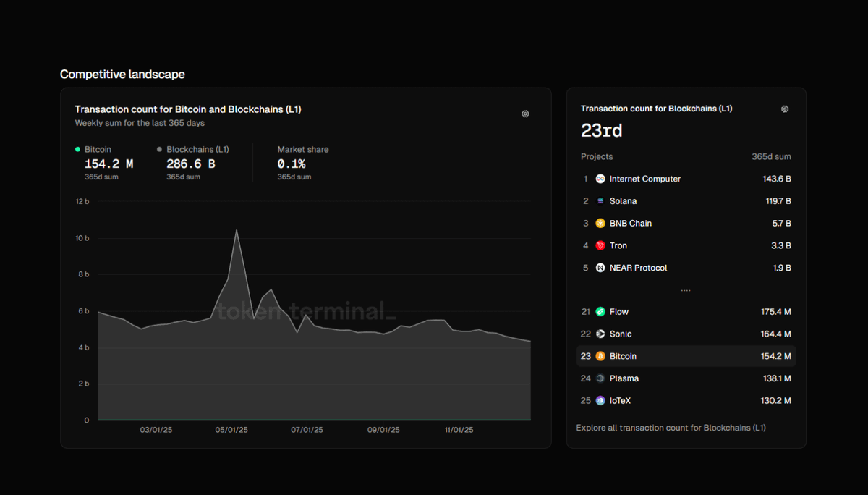Click the 0.1% market share value
Image resolution: width=868 pixels, height=495 pixels.
292,164
